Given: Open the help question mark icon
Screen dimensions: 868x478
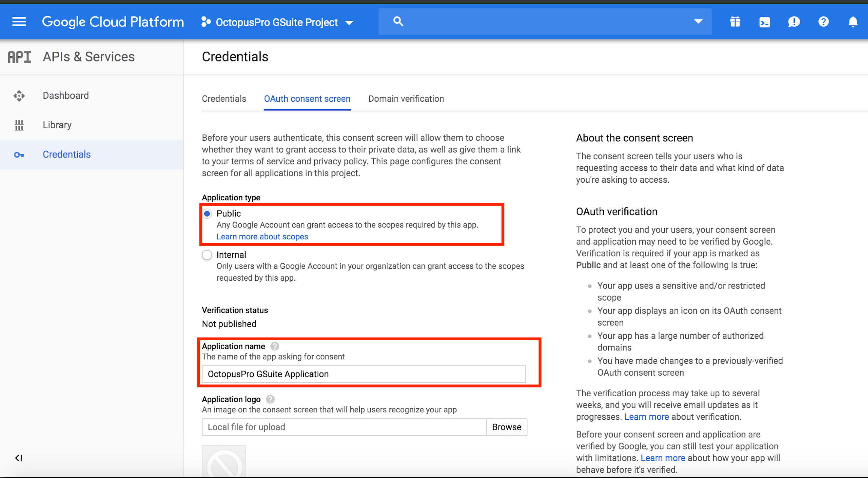Looking at the screenshot, I should tap(823, 22).
